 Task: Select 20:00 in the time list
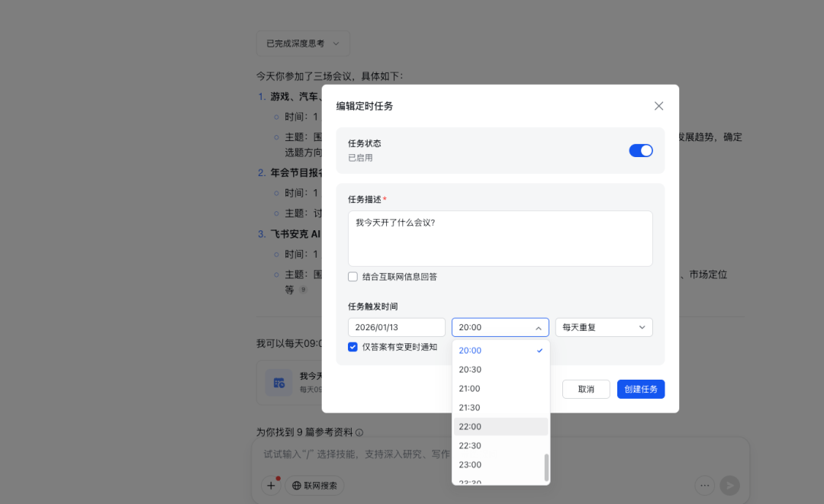click(x=501, y=350)
